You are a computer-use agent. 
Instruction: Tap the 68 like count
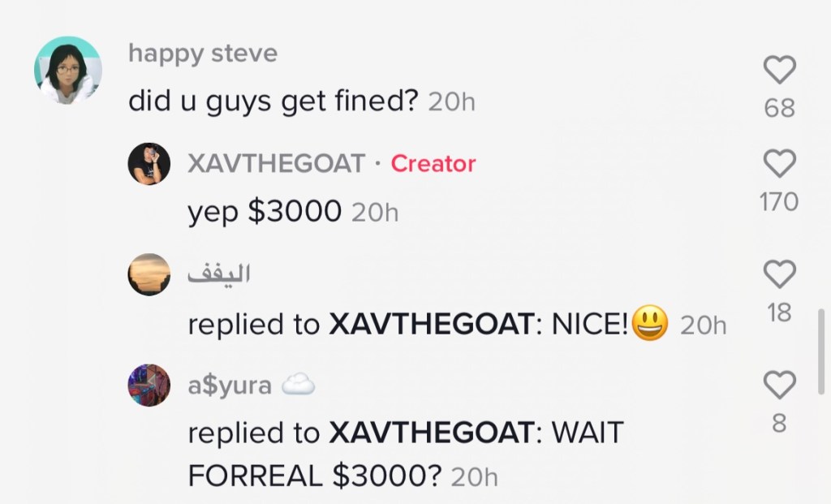[x=780, y=108]
